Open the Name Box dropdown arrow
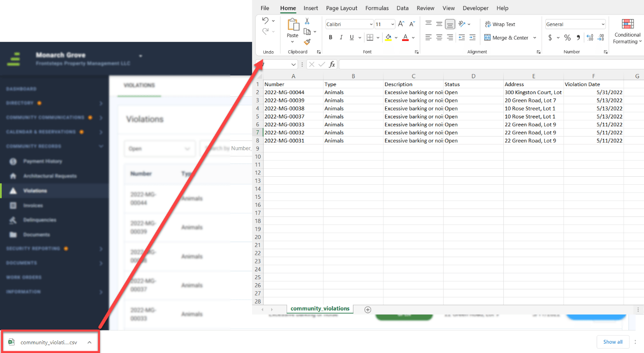The image size is (644, 353). 294,65
